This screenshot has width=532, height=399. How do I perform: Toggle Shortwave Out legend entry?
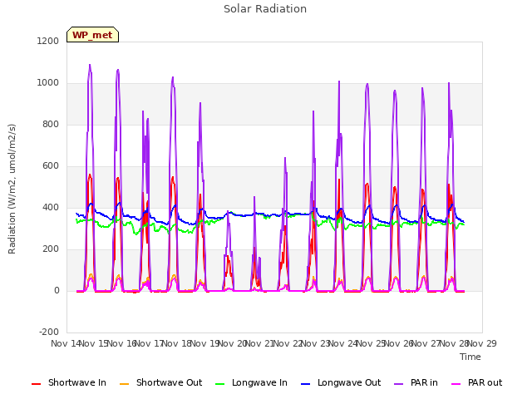160,382
